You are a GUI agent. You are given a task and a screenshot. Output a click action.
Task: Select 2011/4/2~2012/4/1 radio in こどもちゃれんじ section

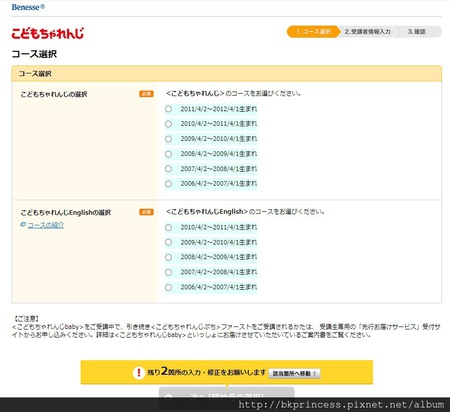(168, 109)
